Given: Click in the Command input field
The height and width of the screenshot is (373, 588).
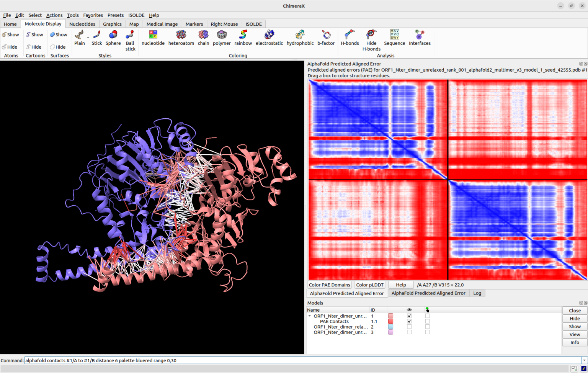Looking at the screenshot, I should coord(302,360).
